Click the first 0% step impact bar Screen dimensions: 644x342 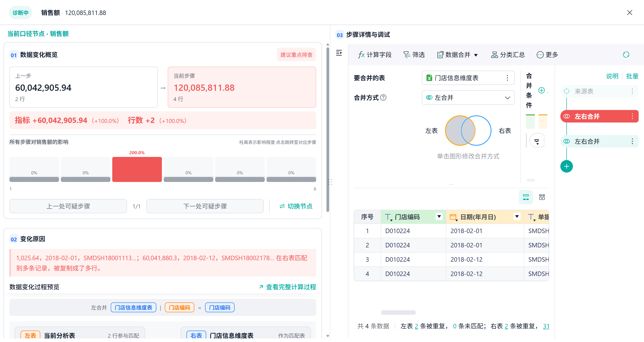tap(34, 169)
